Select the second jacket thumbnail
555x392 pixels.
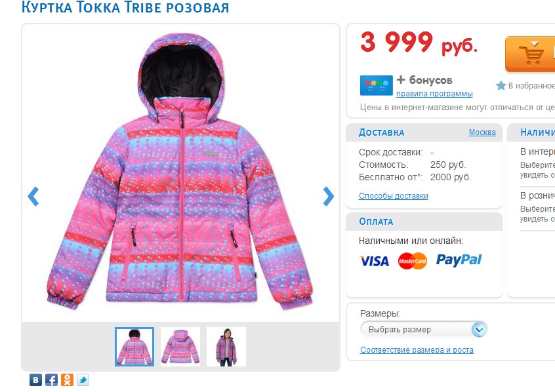pyautogui.click(x=180, y=347)
